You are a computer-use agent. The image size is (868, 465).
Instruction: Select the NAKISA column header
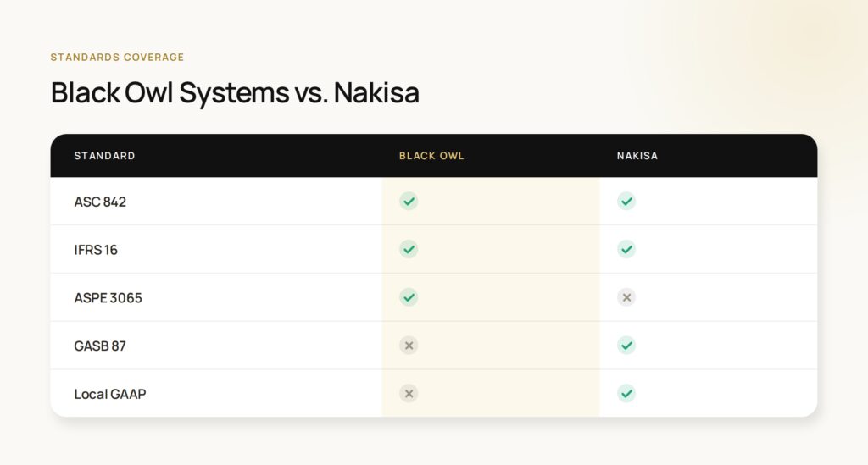pos(637,156)
